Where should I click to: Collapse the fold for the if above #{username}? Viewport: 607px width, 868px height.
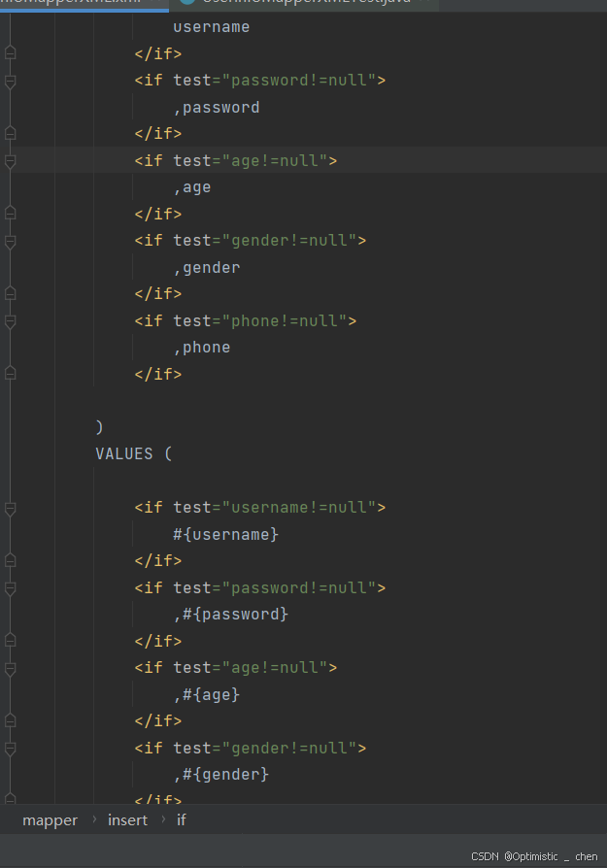click(10, 509)
